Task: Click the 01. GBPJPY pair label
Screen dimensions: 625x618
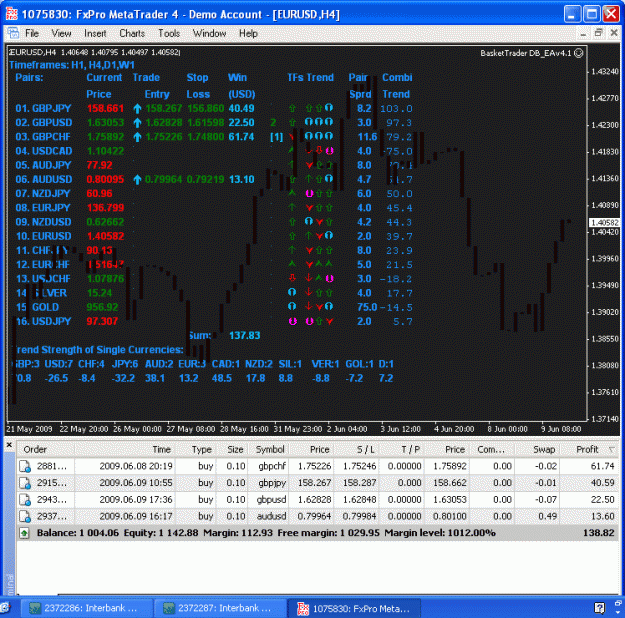Action: [x=43, y=108]
